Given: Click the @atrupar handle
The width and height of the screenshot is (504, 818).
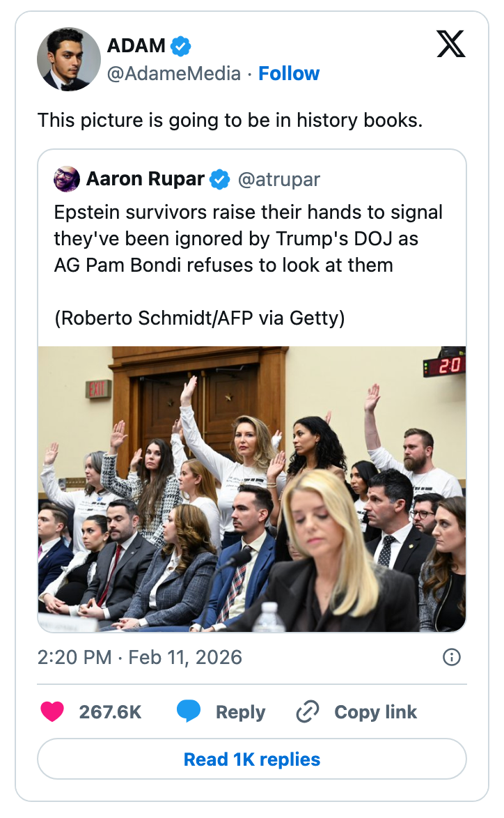Looking at the screenshot, I should [x=279, y=179].
